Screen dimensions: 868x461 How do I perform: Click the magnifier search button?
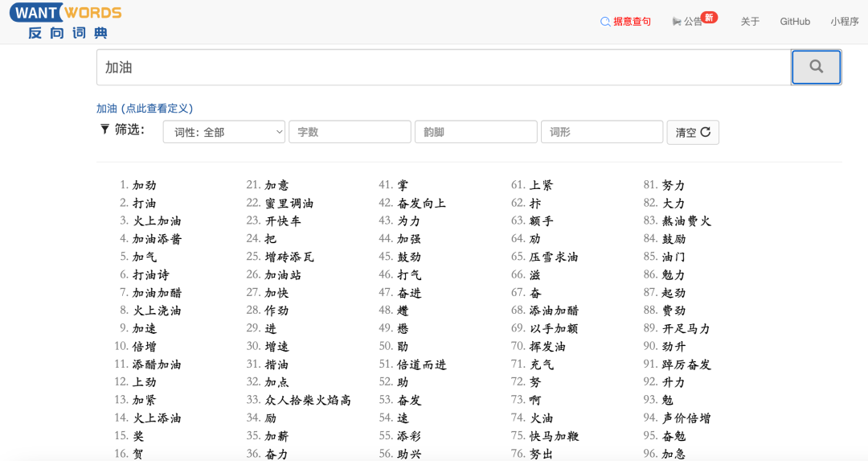tap(816, 68)
